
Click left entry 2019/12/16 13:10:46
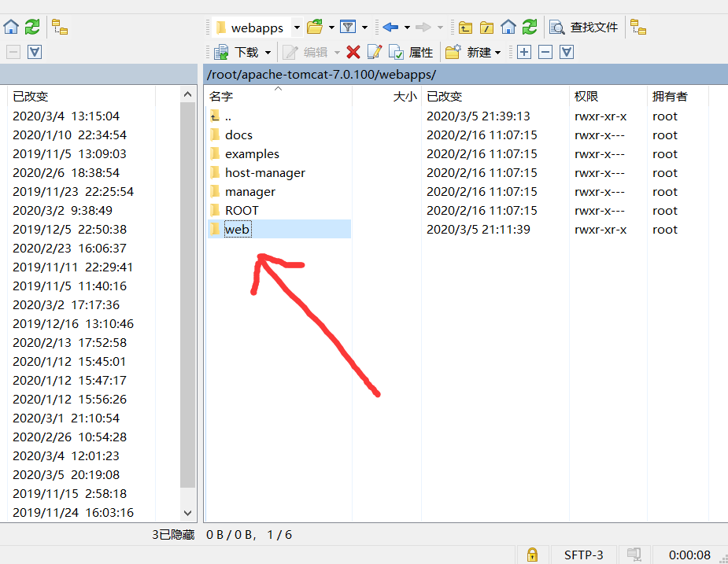73,323
